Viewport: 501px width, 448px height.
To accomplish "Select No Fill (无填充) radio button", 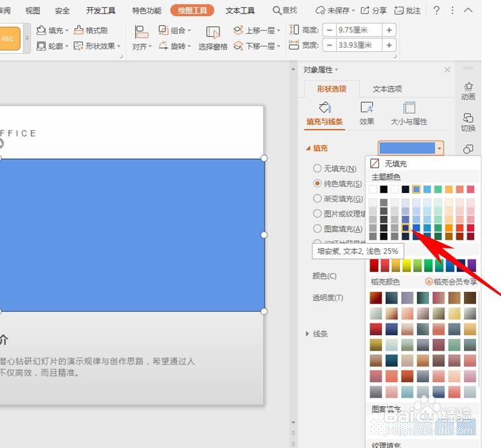I will (317, 168).
